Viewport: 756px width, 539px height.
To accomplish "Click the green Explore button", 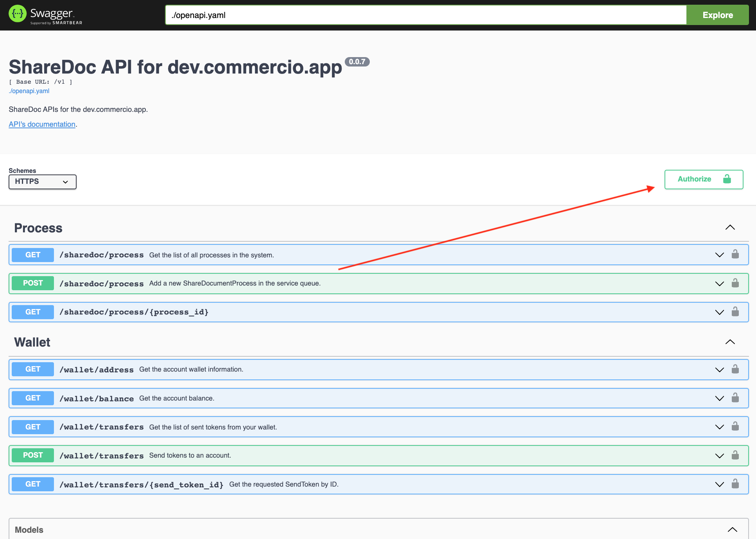I will 717,15.
